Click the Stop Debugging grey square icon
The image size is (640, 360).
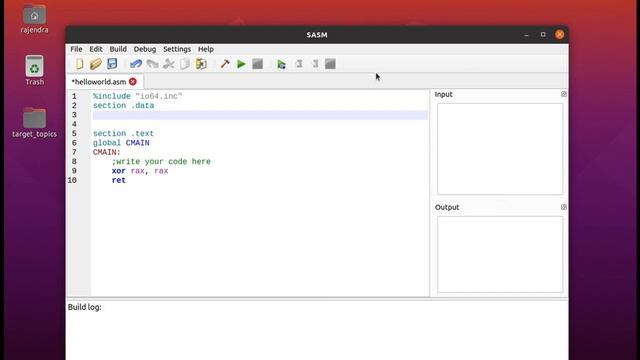point(330,64)
